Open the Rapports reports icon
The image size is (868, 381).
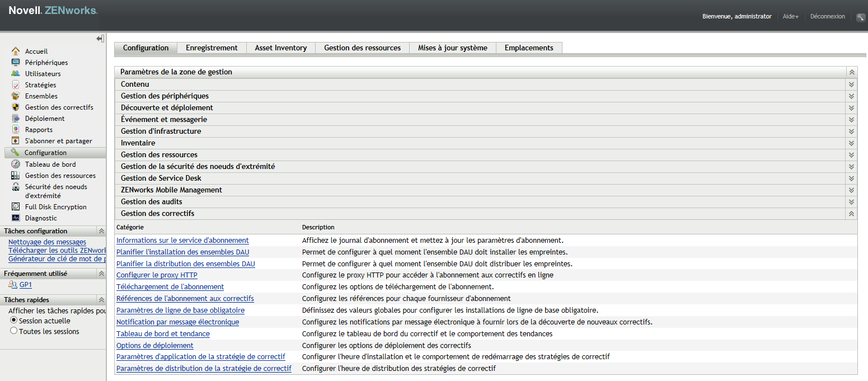pos(15,129)
